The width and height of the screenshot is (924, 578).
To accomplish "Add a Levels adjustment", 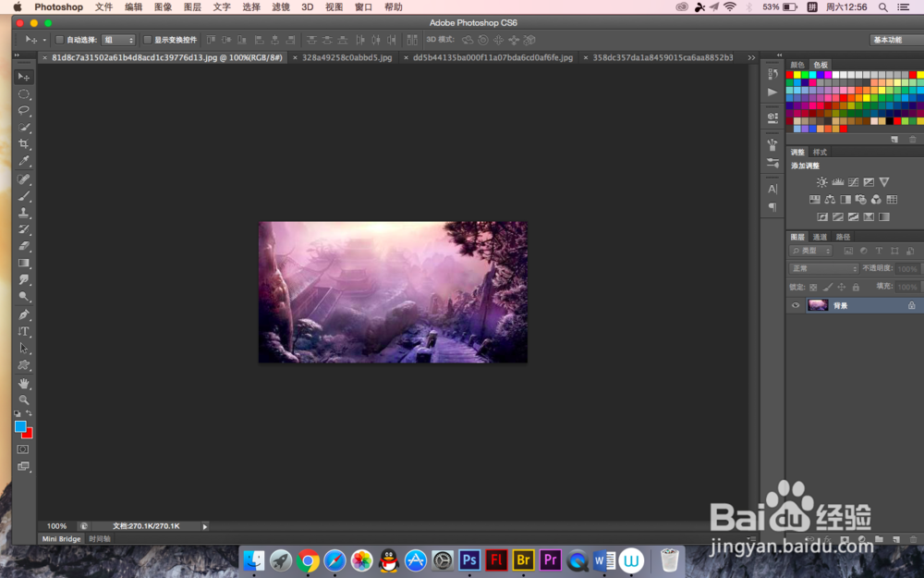I will click(837, 182).
